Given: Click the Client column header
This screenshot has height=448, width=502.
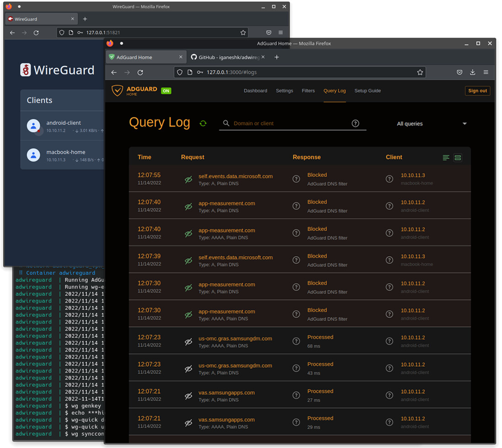Looking at the screenshot, I should click(x=394, y=158).
